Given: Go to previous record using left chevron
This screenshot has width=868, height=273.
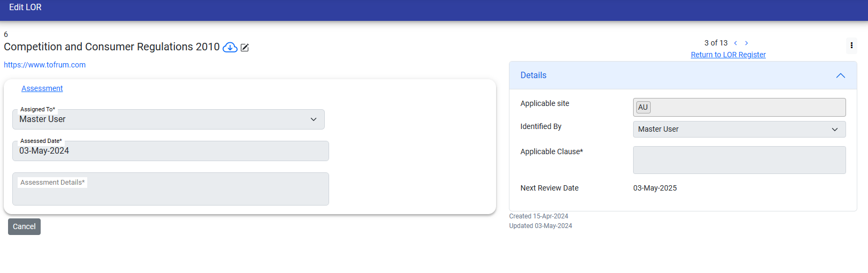Looking at the screenshot, I should 735,43.
